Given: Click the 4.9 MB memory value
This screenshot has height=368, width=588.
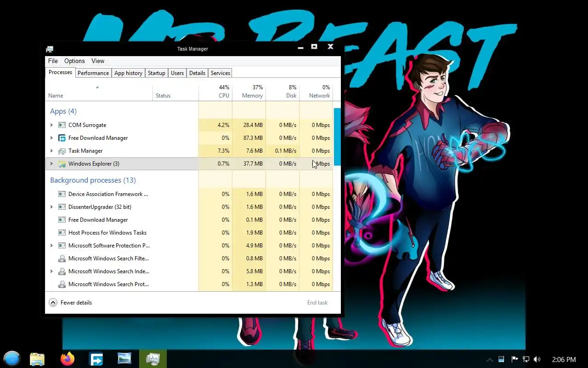Looking at the screenshot, I should [x=254, y=246].
